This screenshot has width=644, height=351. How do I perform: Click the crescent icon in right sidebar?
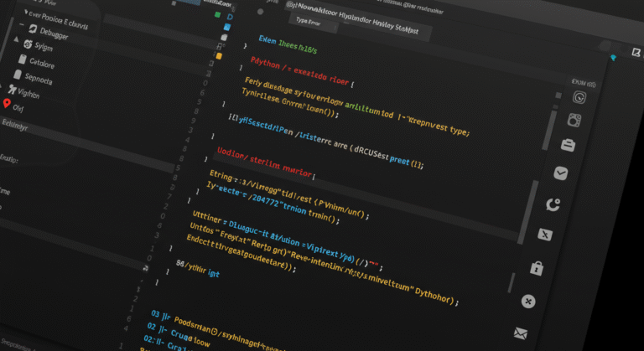tap(553, 204)
